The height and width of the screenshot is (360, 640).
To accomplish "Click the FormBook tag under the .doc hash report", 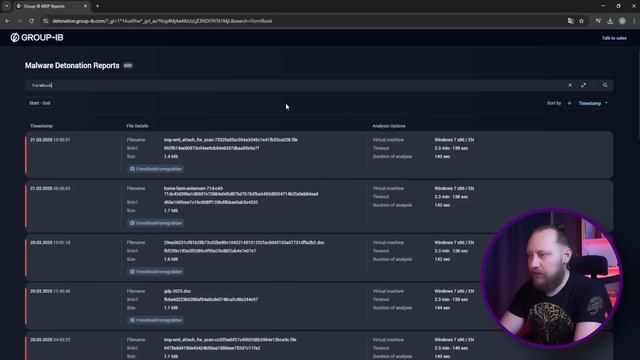I will point(156,272).
